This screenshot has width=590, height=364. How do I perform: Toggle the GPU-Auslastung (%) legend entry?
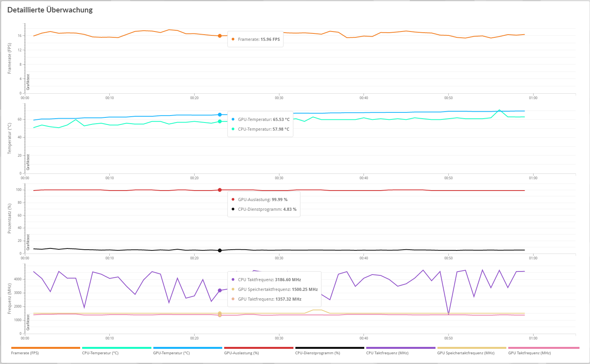coord(258,351)
